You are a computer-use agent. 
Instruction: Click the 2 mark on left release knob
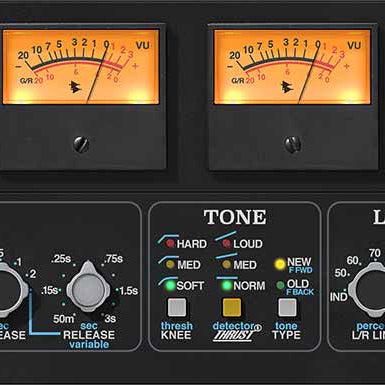click(x=33, y=274)
